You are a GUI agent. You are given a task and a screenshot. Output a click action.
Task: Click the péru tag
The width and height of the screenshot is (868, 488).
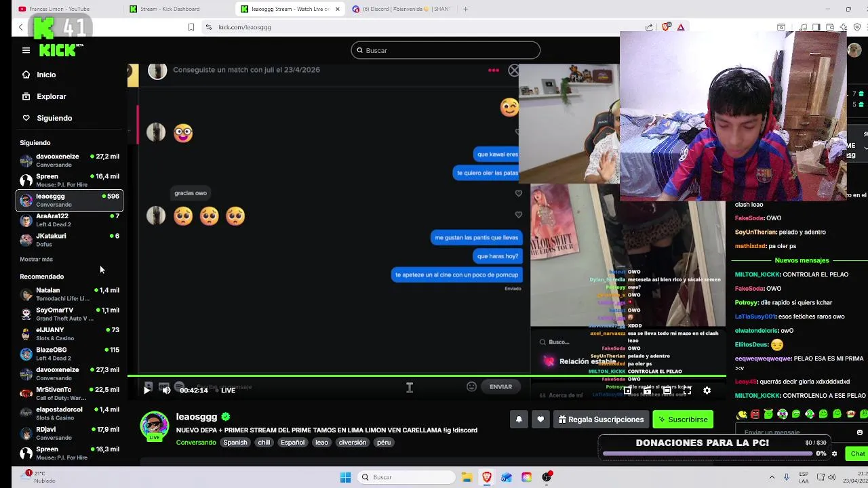point(384,443)
